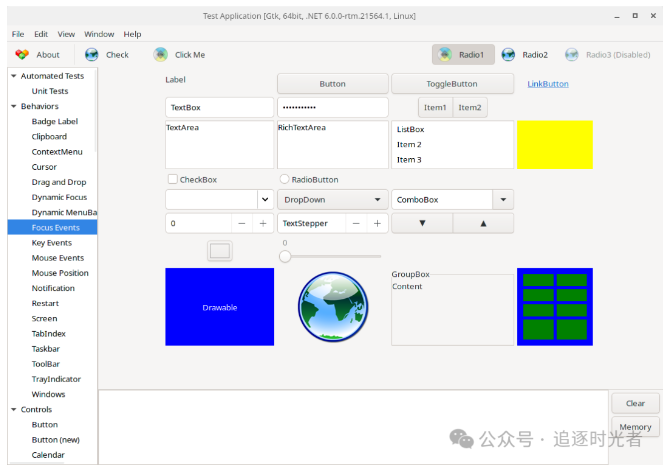Click the About heart icon in toolbar

[x=22, y=55]
